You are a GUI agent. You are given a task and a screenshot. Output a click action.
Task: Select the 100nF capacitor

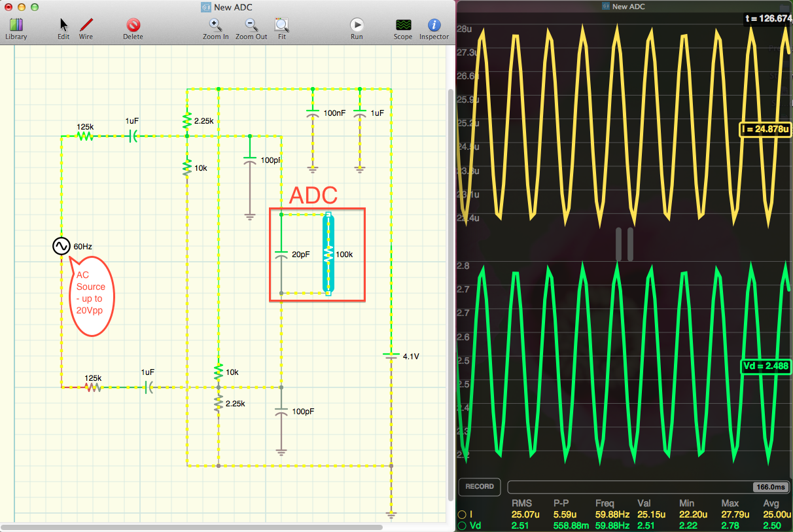click(x=313, y=113)
